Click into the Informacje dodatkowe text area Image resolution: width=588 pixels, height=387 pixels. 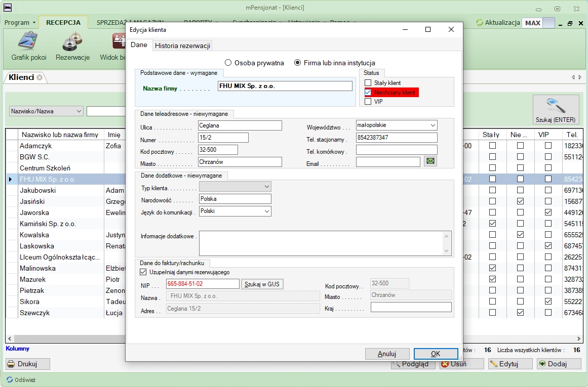(321, 243)
